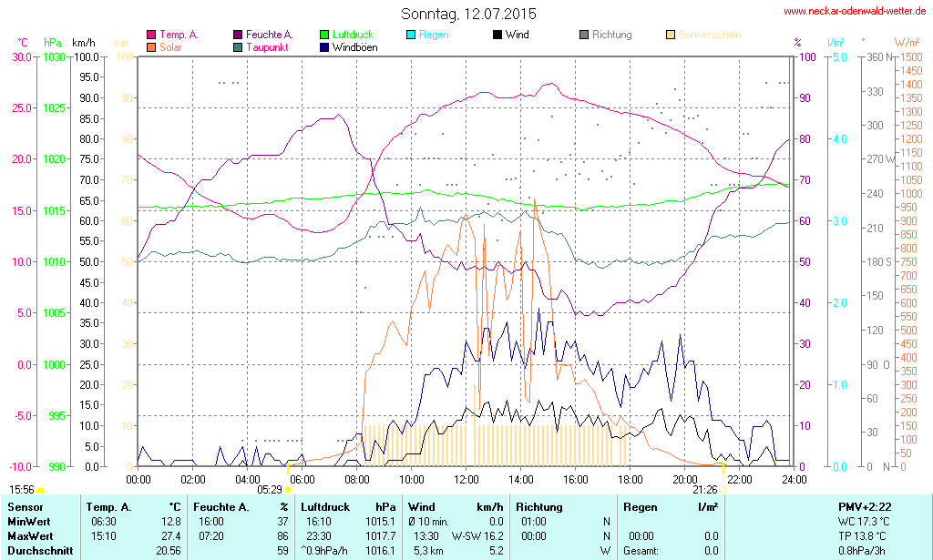933x560 pixels.
Task: Click the Durchschnitt row label
Action: [40, 551]
